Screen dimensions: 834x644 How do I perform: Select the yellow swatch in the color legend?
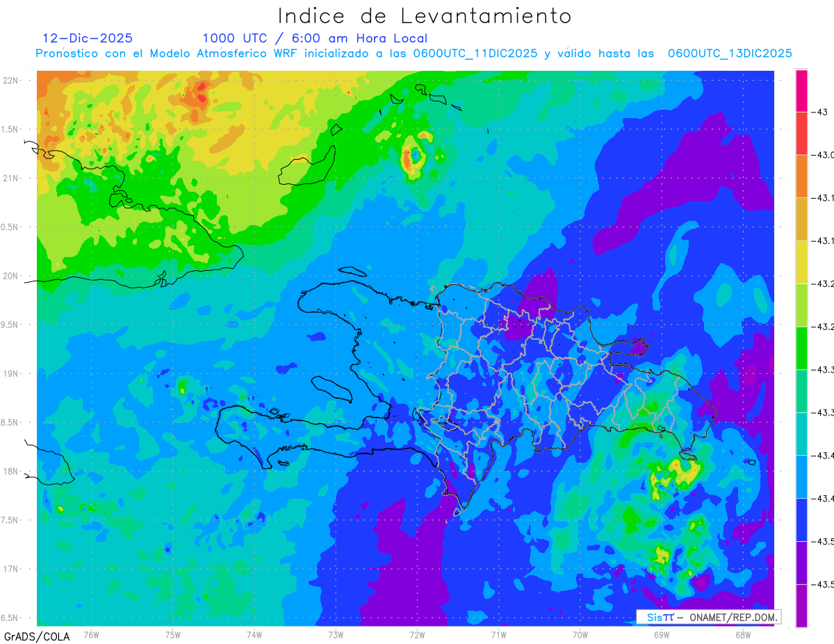coord(801,262)
